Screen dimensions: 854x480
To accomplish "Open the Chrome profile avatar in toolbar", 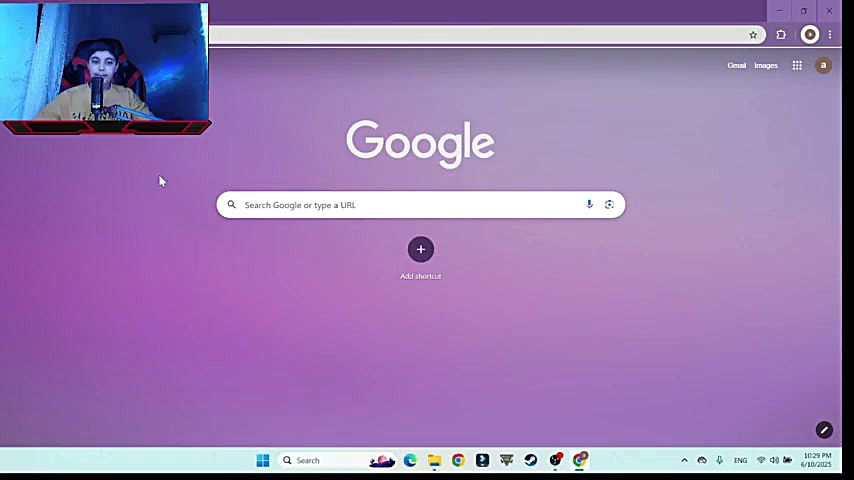I will 810,35.
